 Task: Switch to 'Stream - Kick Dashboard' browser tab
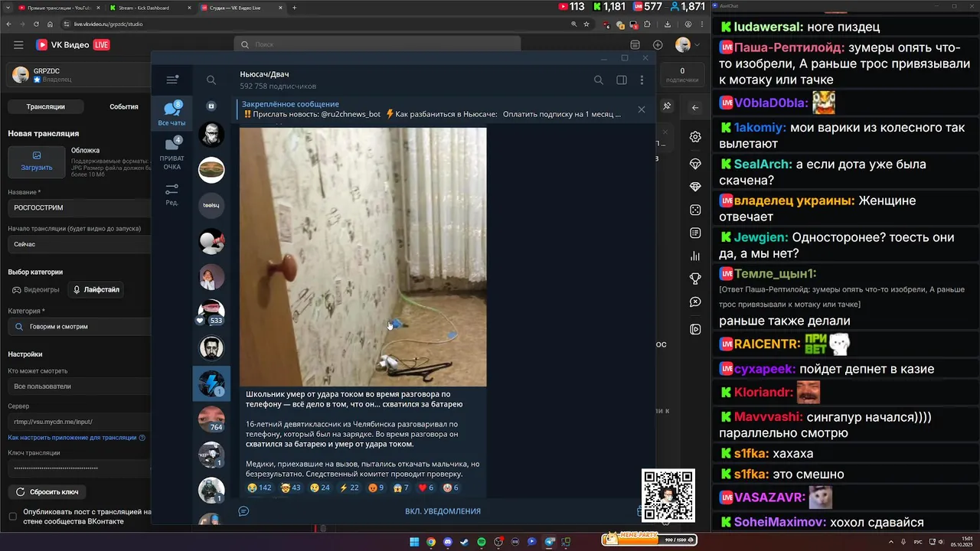click(149, 8)
